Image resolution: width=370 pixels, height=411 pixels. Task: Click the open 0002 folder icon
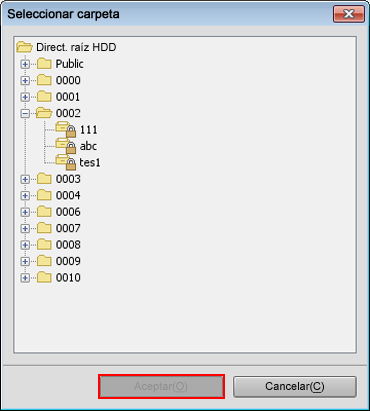[x=44, y=113]
